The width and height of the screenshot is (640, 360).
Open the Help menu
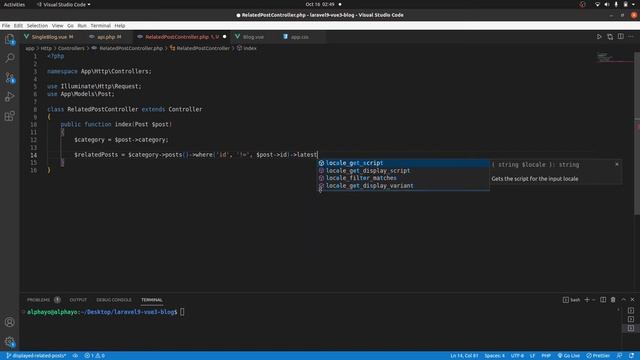(120, 25)
